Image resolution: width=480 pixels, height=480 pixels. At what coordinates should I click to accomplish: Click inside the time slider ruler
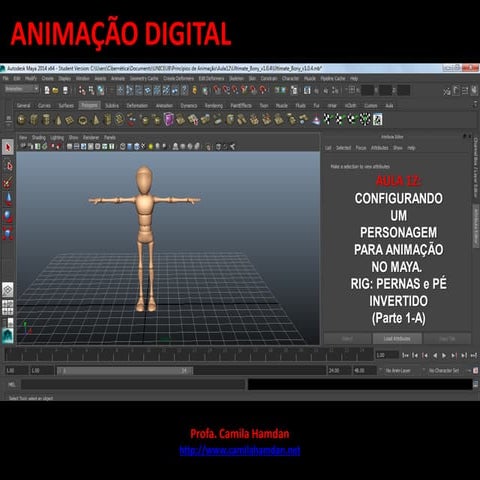tap(189, 355)
